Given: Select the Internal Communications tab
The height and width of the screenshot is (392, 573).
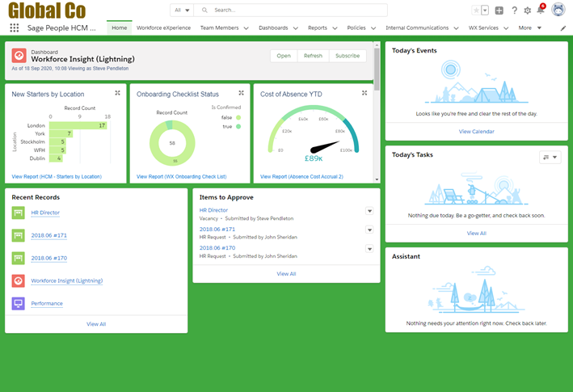Looking at the screenshot, I should (x=417, y=27).
